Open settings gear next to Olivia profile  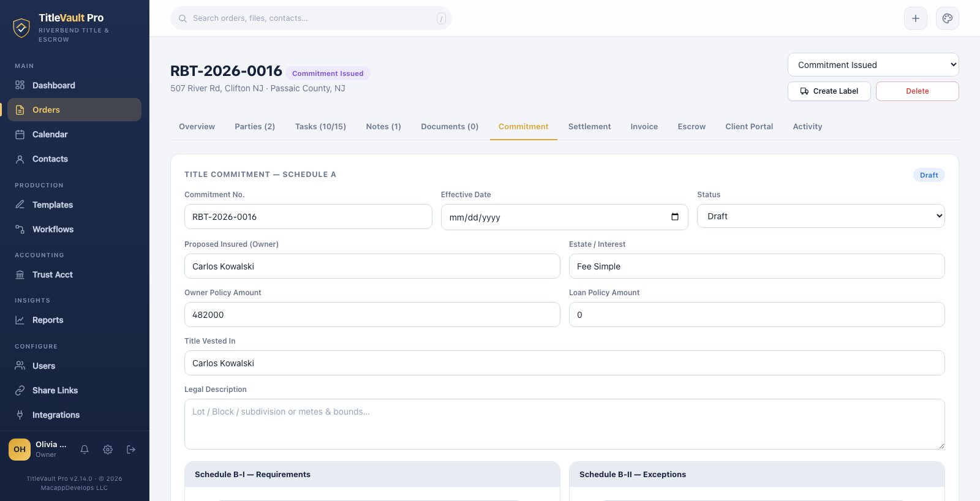pos(108,450)
